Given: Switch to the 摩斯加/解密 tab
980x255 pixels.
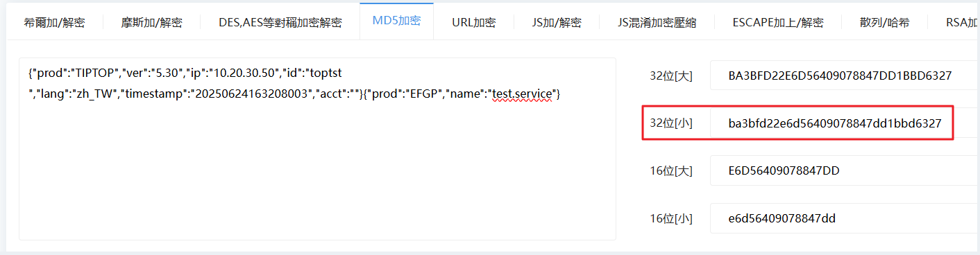Looking at the screenshot, I should point(151,22).
